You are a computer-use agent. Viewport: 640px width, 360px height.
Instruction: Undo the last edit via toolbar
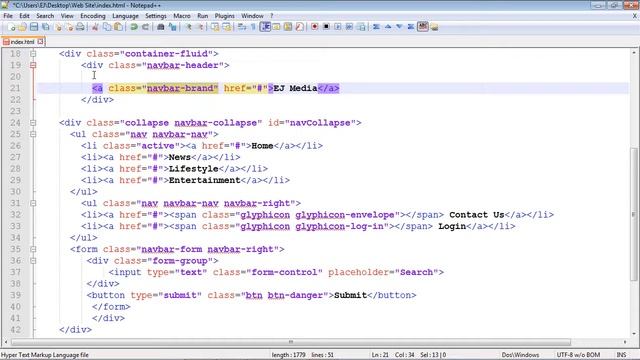(x=134, y=27)
